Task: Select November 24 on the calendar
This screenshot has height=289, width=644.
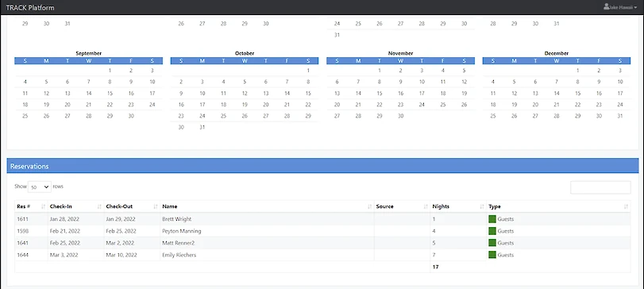Action: coord(422,105)
